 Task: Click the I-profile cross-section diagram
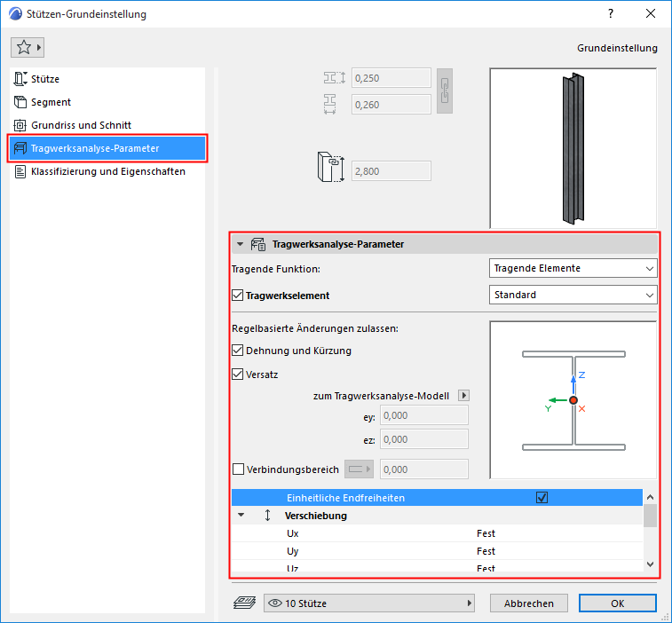pyautogui.click(x=573, y=400)
